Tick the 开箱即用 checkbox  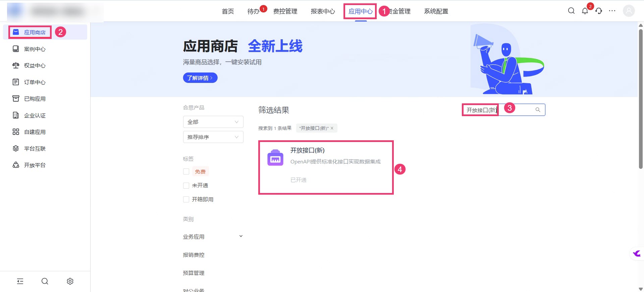click(x=186, y=199)
